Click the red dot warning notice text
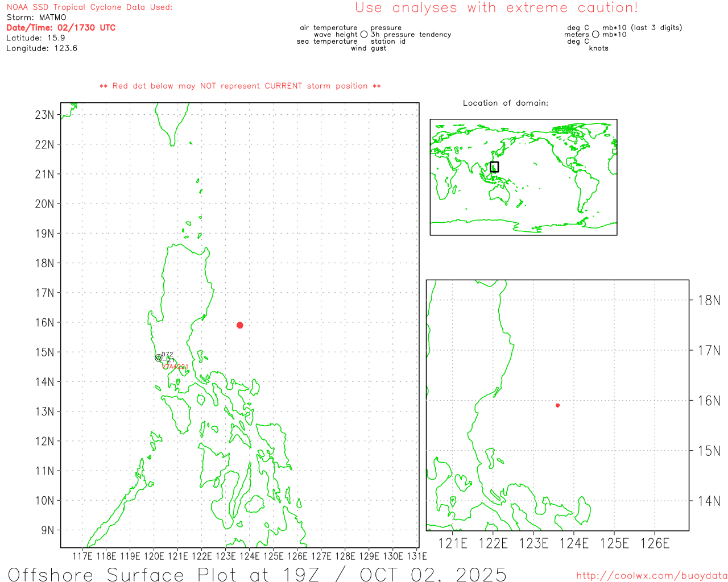Screen dimensions: 728x582 tap(240, 86)
